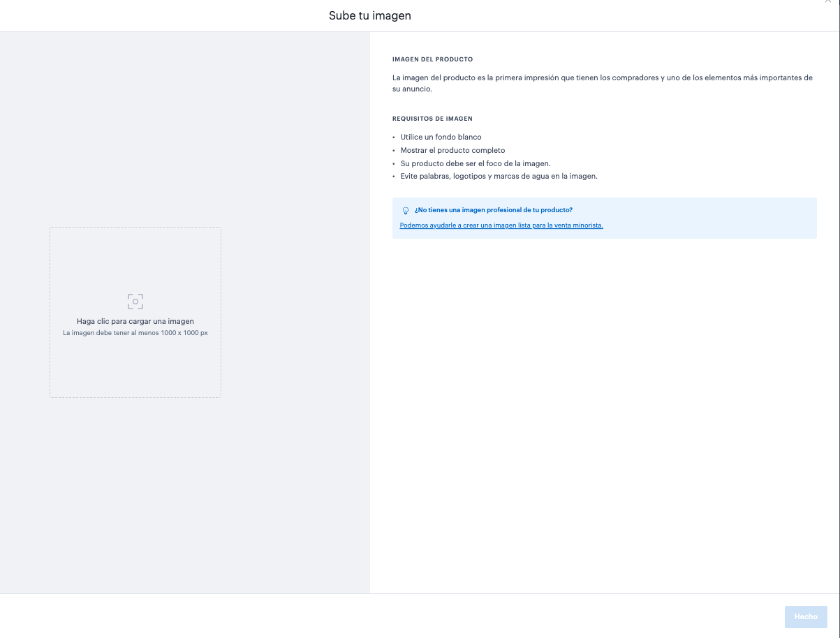Close the Sube tu imagen dialog
Screen dimensions: 840x638
coord(828,2)
